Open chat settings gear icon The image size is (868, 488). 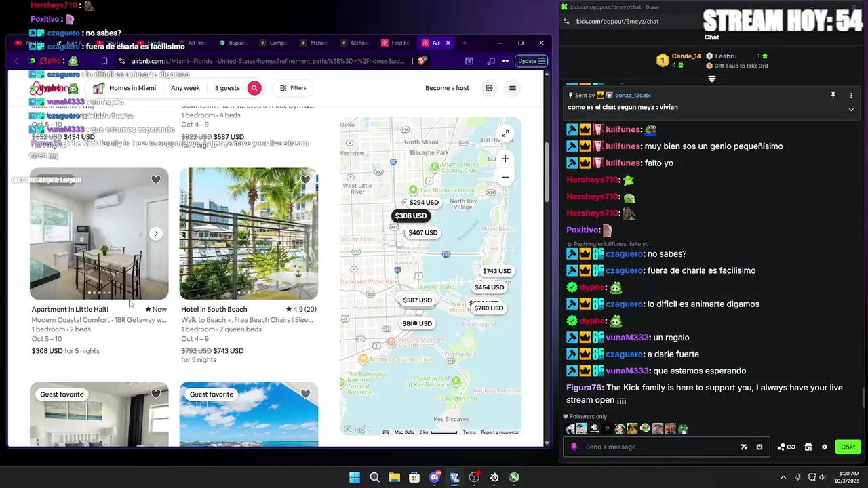(825, 447)
